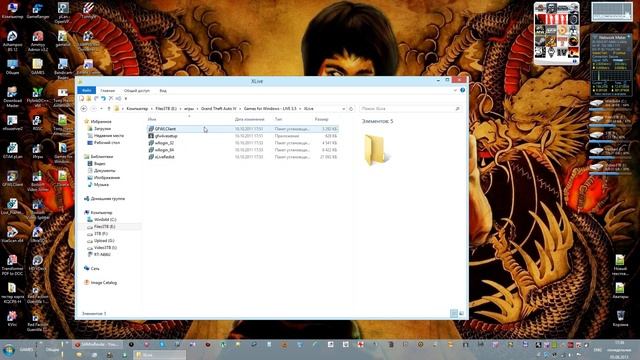Open the address bar history dropdown
The height and width of the screenshot is (360, 640).
click(343, 109)
